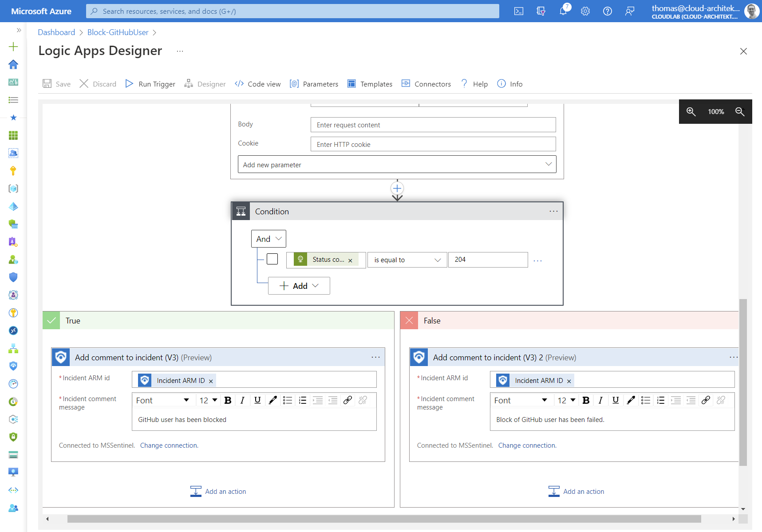This screenshot has width=762, height=532.
Task: Apply numbered list in False branch editor
Action: pos(661,400)
